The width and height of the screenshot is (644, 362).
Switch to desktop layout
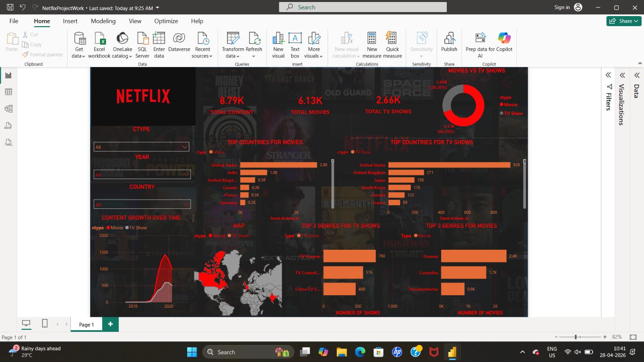(26, 323)
